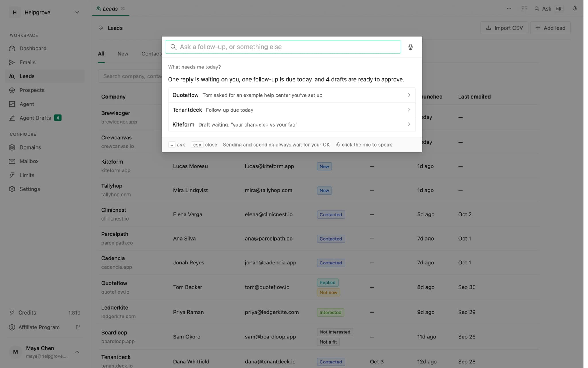This screenshot has height=368, width=588.
Task: Click the Interested status tag for Ledgerkite
Action: (330, 312)
